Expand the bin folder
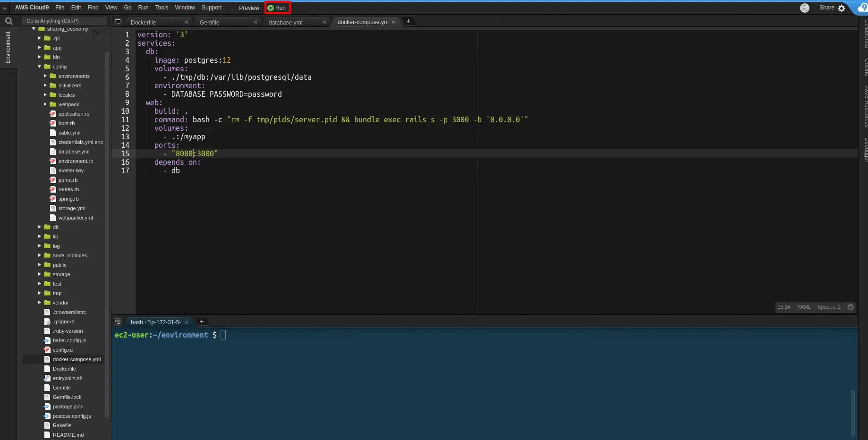The width and height of the screenshot is (868, 440). [40, 57]
